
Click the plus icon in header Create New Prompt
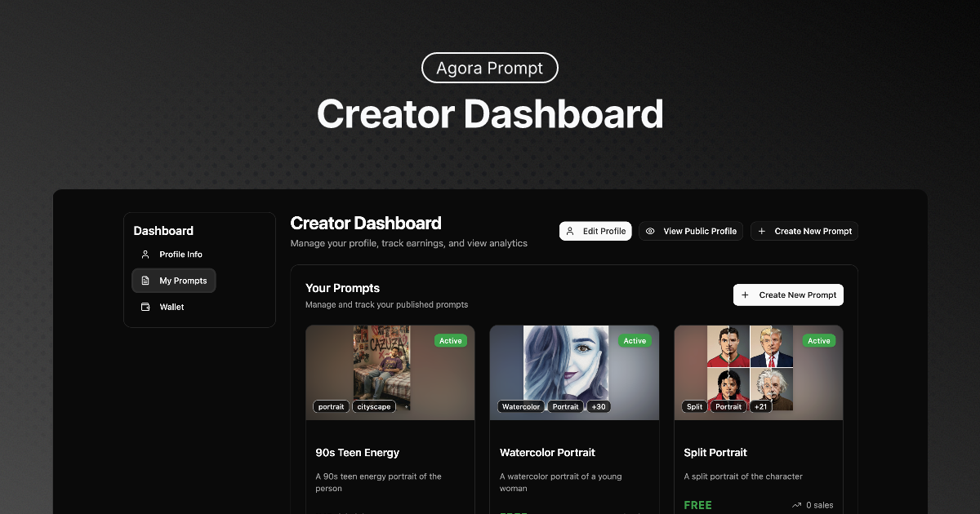(762, 231)
